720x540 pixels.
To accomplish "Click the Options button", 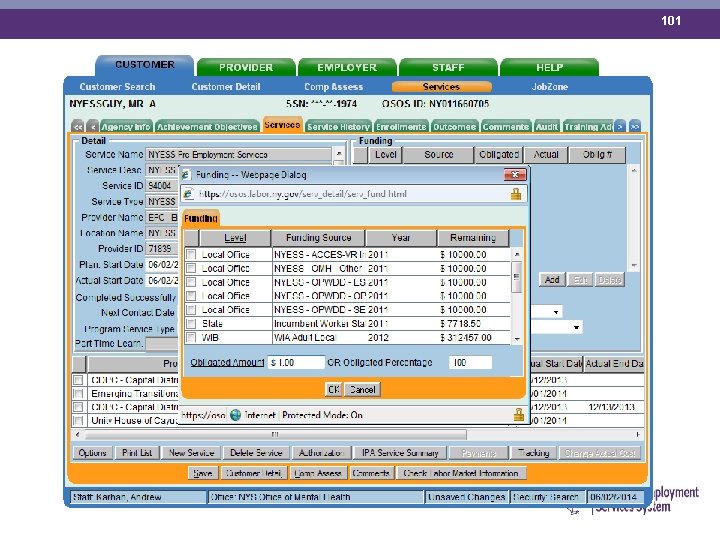I will click(x=92, y=453).
